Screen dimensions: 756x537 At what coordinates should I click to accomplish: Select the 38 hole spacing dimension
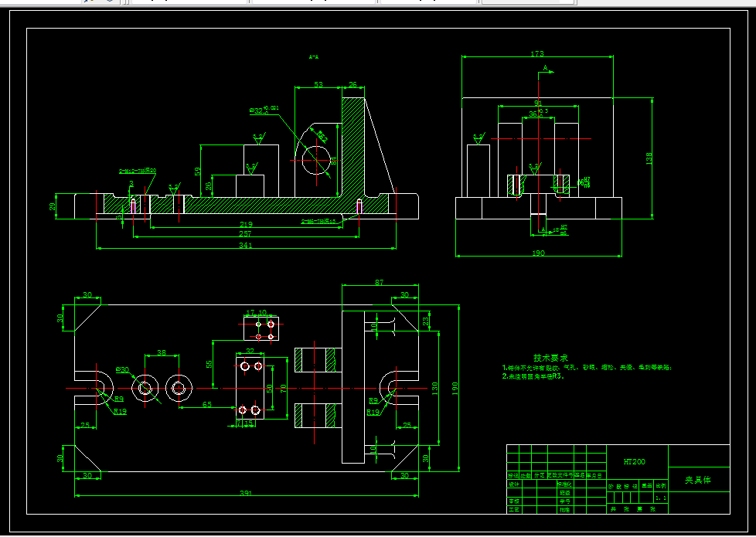162,353
